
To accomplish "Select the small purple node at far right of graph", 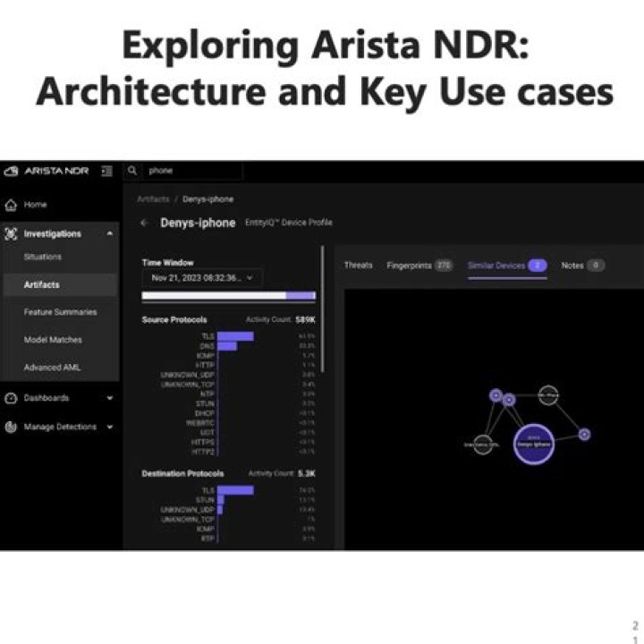I will click(x=584, y=434).
